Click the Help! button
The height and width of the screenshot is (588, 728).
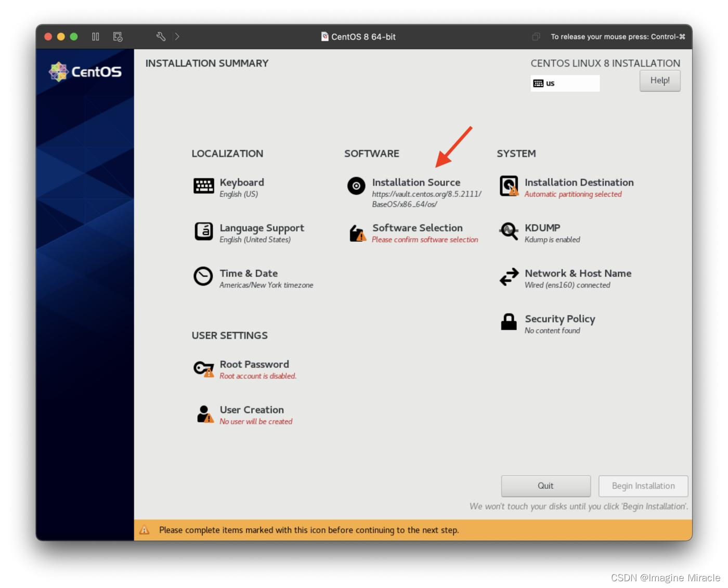point(659,81)
